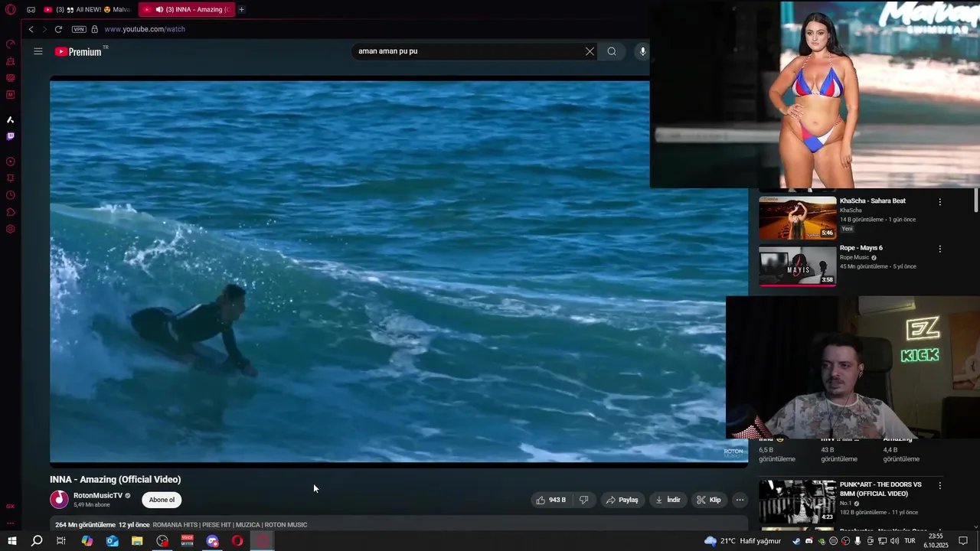Open the 'M' mods icon in sidebar
The width and height of the screenshot is (980, 551).
(x=11, y=95)
